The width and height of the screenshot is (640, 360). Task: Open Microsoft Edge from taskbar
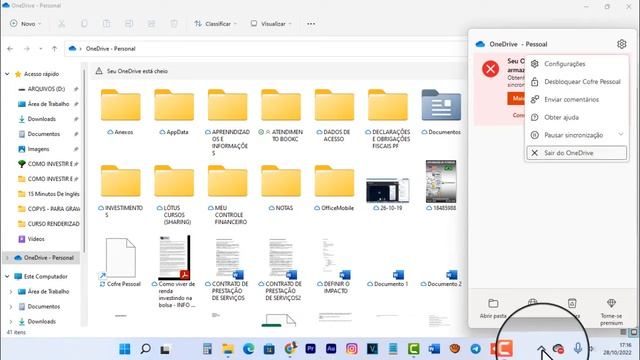pyautogui.click(x=249, y=349)
